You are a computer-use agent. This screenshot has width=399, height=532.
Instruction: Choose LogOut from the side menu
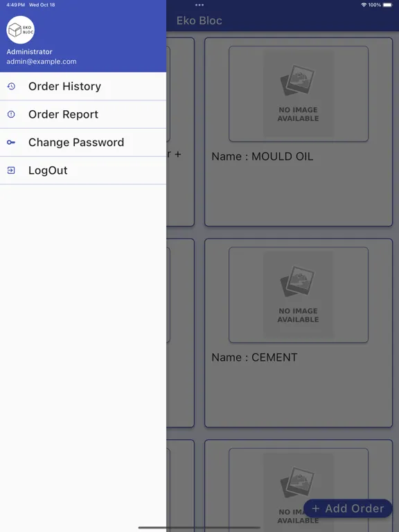83,170
